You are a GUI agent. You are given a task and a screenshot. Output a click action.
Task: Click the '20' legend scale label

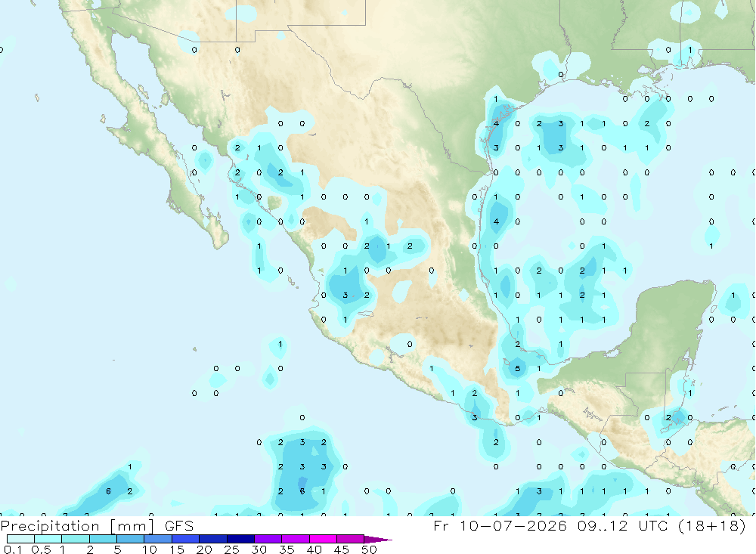tap(204, 549)
